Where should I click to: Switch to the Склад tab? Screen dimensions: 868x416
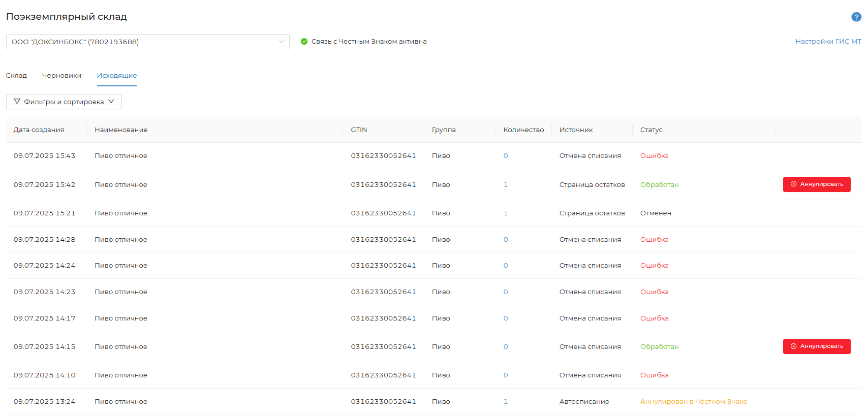[16, 76]
